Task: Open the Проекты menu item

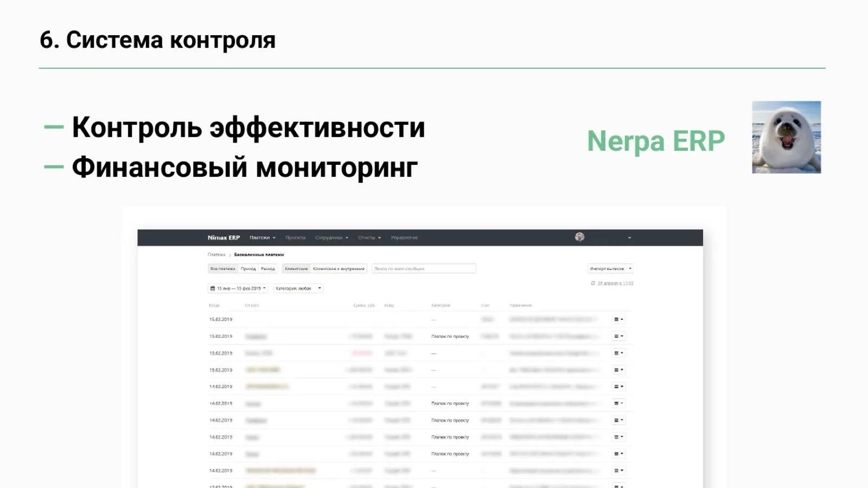Action: 296,237
